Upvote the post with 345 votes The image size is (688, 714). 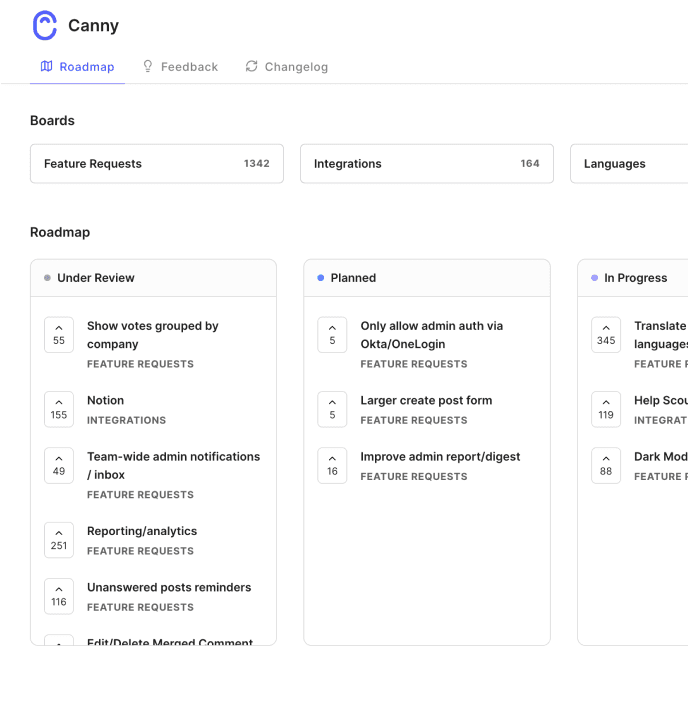[606, 335]
